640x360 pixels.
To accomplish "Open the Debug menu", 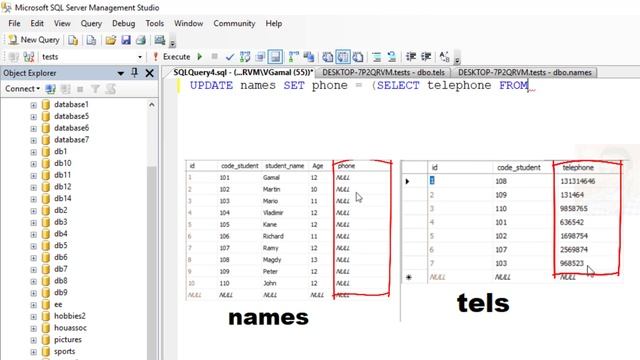I will (x=123, y=23).
